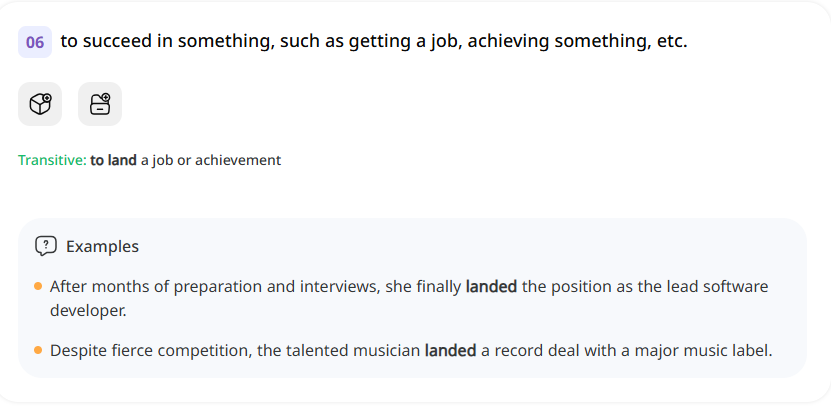The height and width of the screenshot is (407, 831).
Task: Click the orange bullet of the second example
Action: 38,351
